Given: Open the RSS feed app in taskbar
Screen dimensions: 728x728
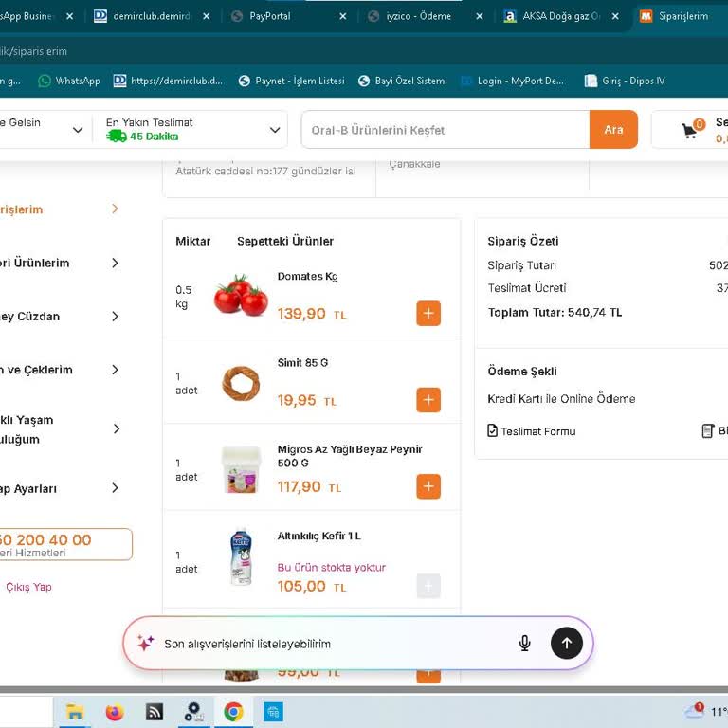Looking at the screenshot, I should pyautogui.click(x=155, y=712).
